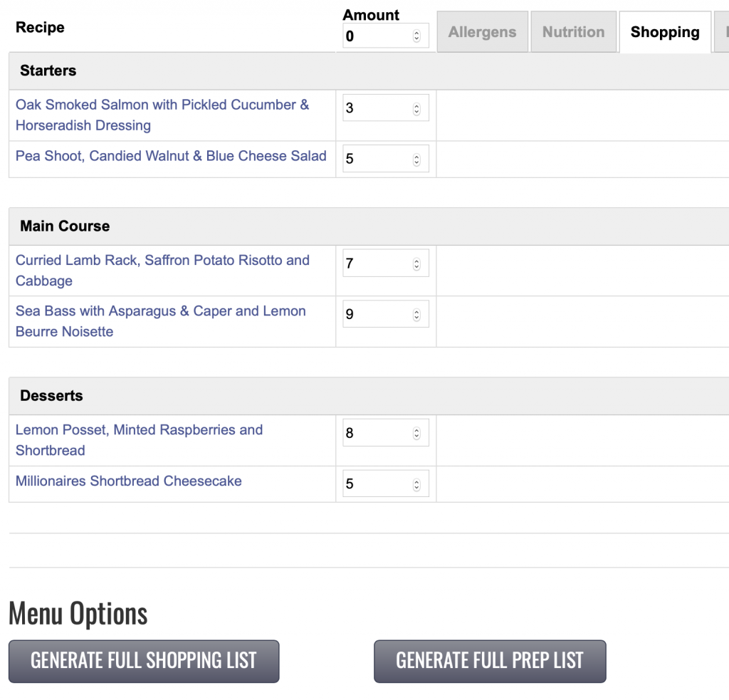Open Millionaires Shortbread Cheesecake recipe
Viewport: 729px width, 700px height.
pyautogui.click(x=129, y=481)
